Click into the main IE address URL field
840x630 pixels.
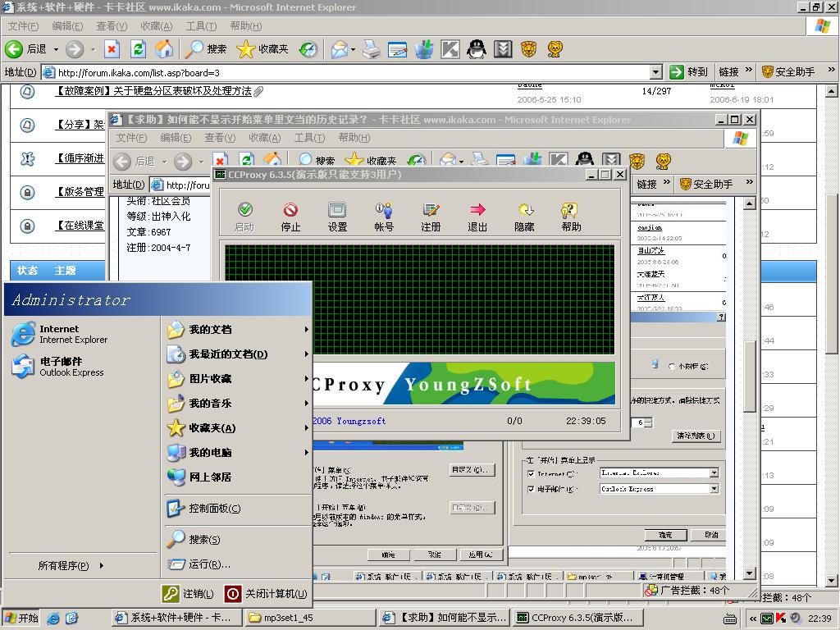345,72
